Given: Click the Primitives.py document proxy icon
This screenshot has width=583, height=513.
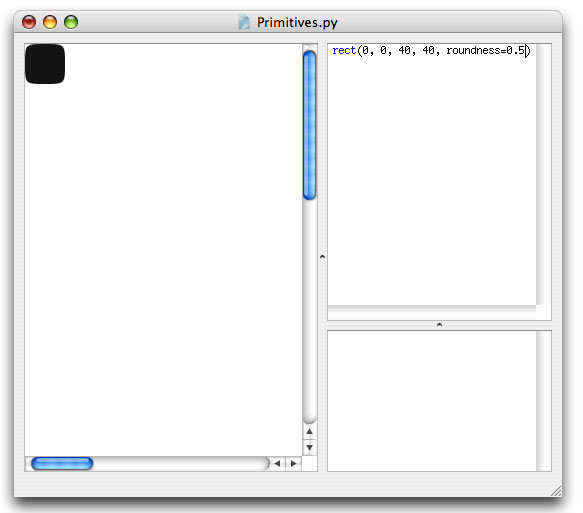Looking at the screenshot, I should [244, 22].
